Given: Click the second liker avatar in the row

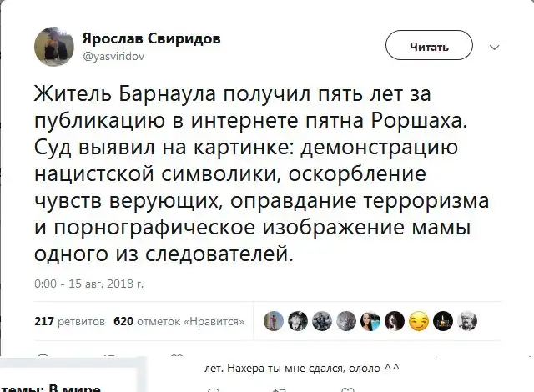Looking at the screenshot, I should (298, 321).
